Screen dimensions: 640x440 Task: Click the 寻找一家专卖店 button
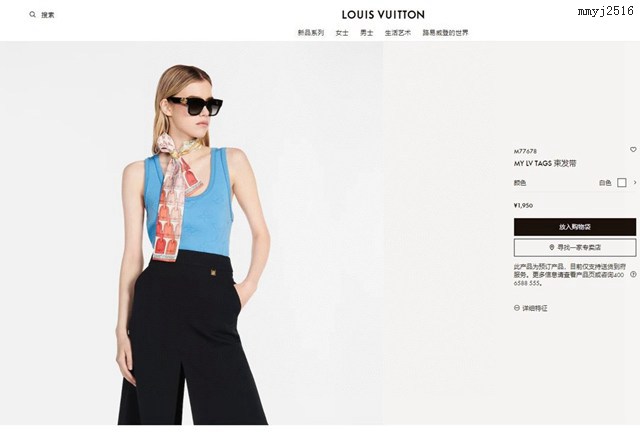click(575, 247)
